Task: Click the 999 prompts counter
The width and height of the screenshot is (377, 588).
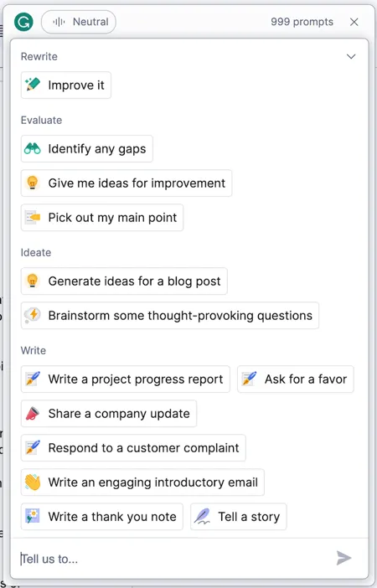Action: (302, 22)
